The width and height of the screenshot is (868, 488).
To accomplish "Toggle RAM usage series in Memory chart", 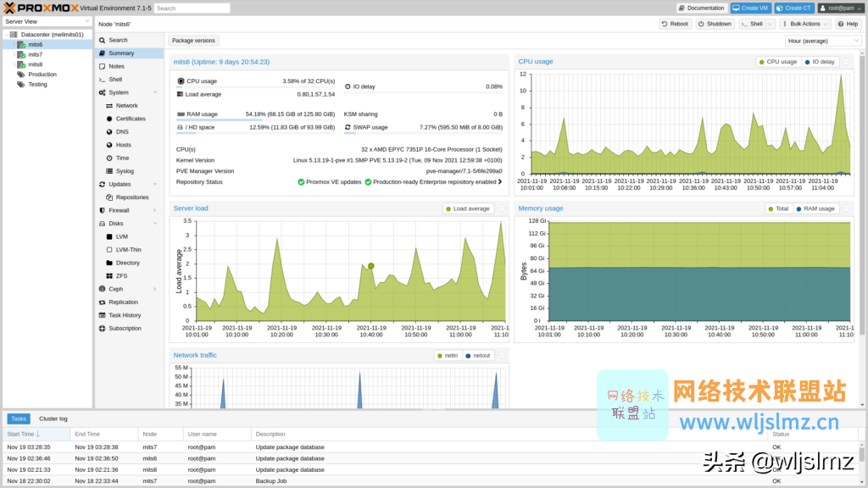I will (815, 208).
